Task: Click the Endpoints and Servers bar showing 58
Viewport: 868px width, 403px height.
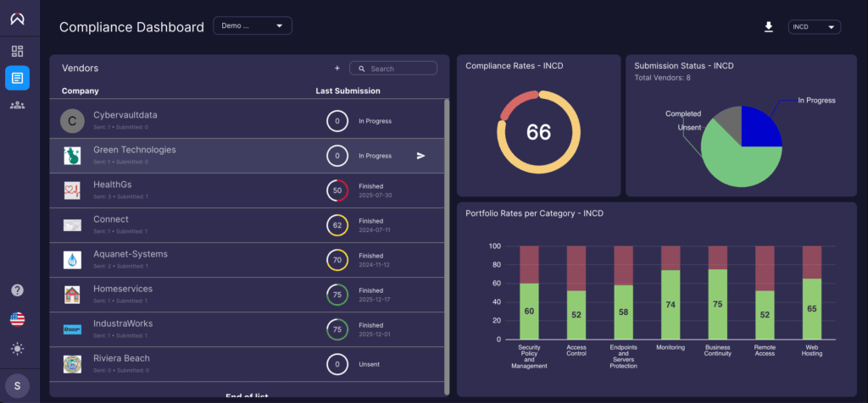Action: pyautogui.click(x=623, y=312)
